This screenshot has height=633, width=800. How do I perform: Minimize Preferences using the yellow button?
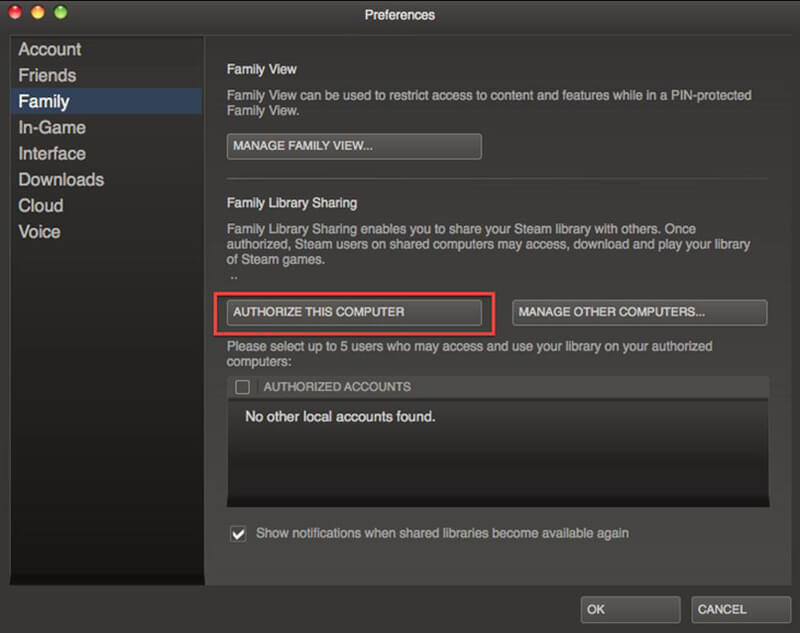click(38, 12)
